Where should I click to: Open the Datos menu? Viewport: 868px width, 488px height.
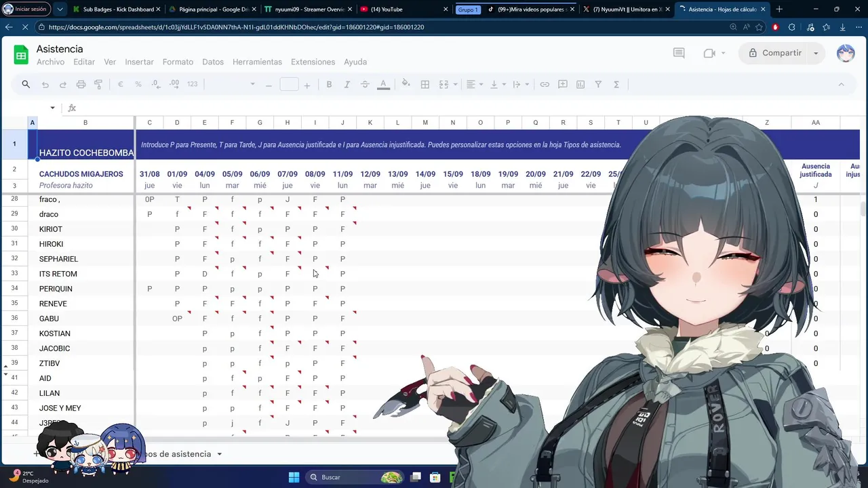click(213, 62)
